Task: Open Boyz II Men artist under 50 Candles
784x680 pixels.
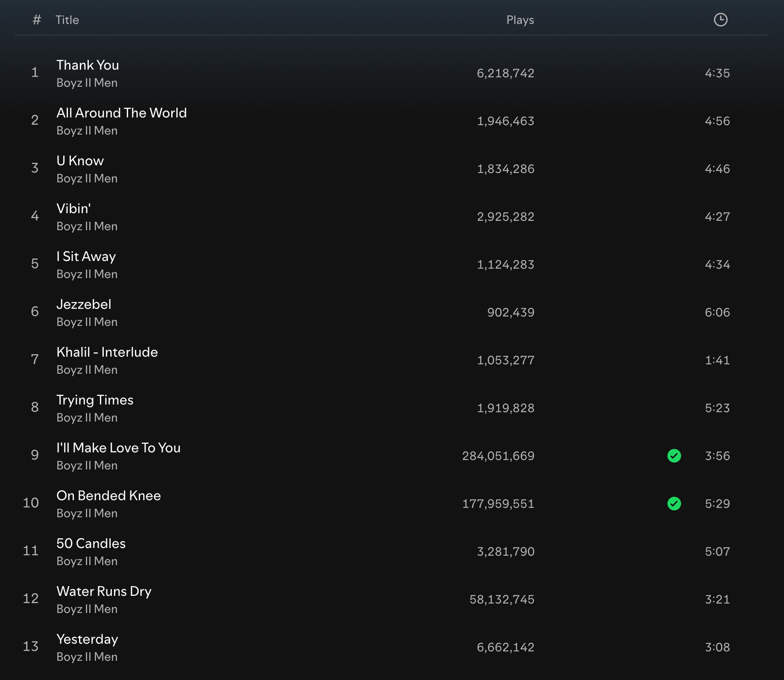Action: pyautogui.click(x=87, y=561)
